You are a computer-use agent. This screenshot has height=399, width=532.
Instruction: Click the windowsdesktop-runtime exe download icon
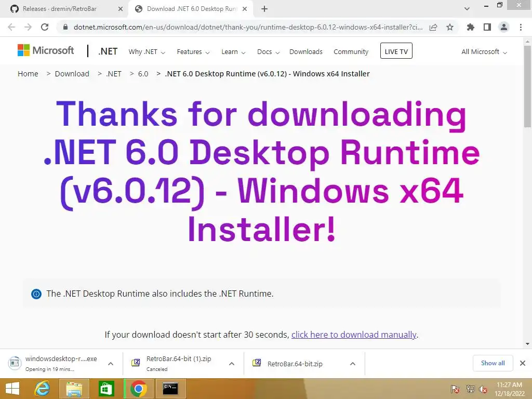[x=14, y=363]
